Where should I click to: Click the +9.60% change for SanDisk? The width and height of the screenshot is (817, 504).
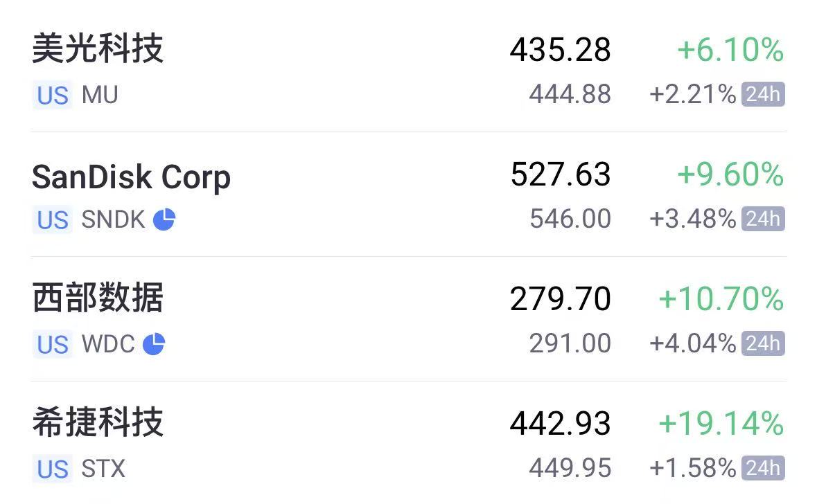pyautogui.click(x=730, y=174)
